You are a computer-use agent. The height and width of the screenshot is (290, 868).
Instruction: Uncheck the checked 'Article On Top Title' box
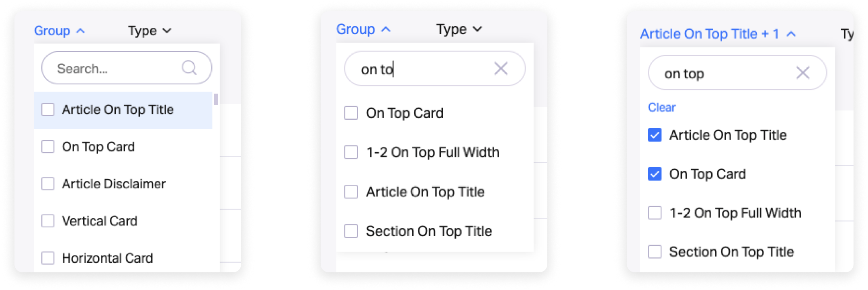point(655,135)
